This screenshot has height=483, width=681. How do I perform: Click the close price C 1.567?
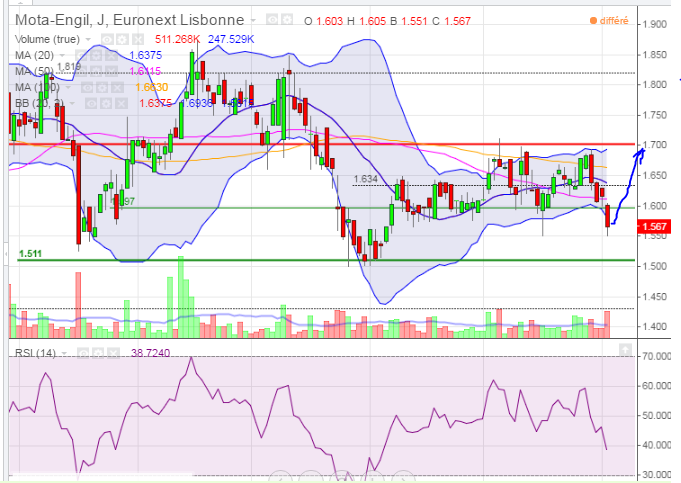[451, 21]
